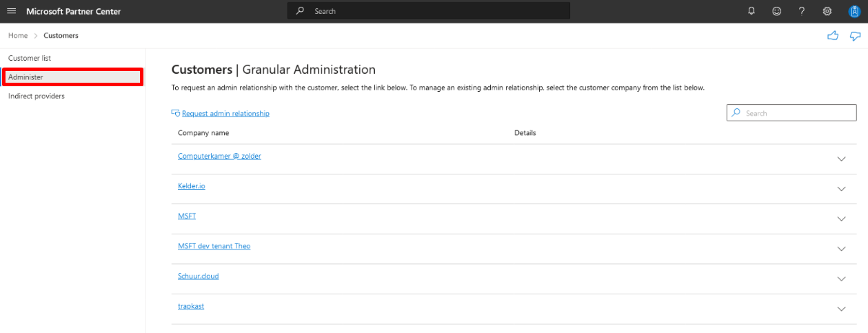Click the thumbs up icon
868x333 pixels.
point(833,36)
